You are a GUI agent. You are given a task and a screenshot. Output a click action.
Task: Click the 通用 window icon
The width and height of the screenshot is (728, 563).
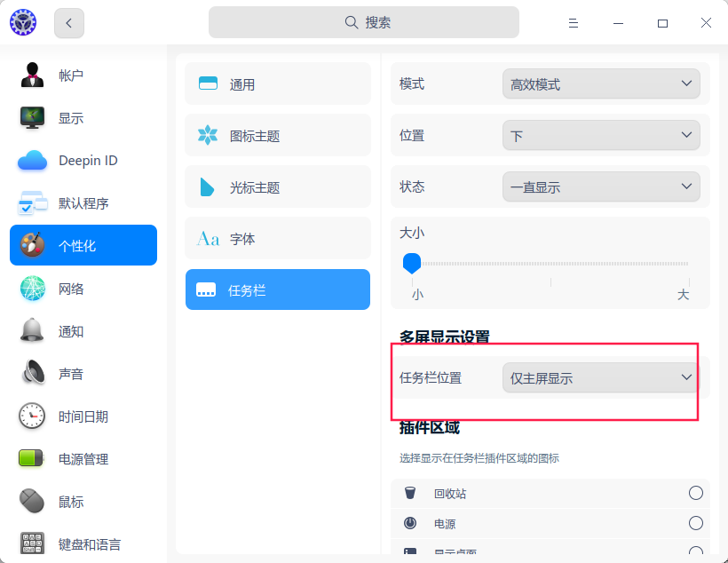208,83
